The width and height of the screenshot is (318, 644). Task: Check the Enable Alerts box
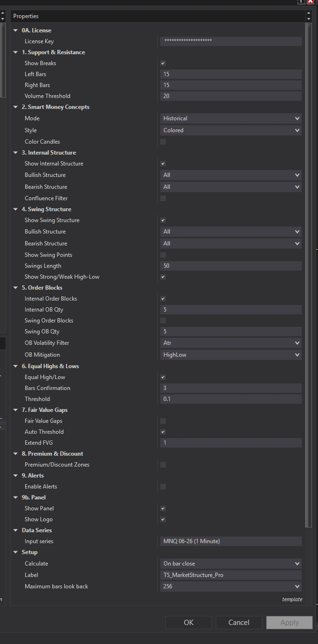click(x=163, y=487)
